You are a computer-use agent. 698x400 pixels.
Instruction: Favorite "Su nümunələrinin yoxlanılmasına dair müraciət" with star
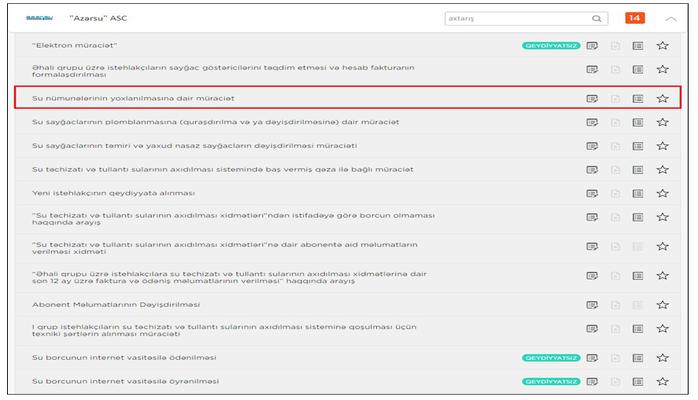click(662, 98)
